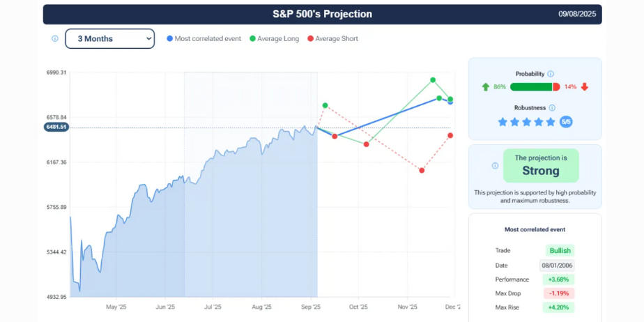Click the red down arrow at 14%

click(585, 87)
